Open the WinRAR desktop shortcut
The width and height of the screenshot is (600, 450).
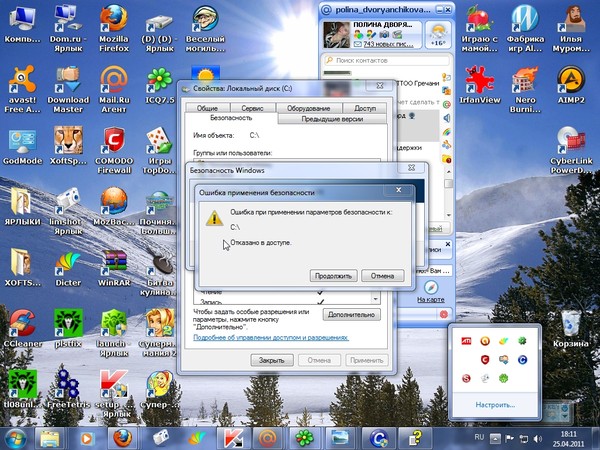point(114,269)
